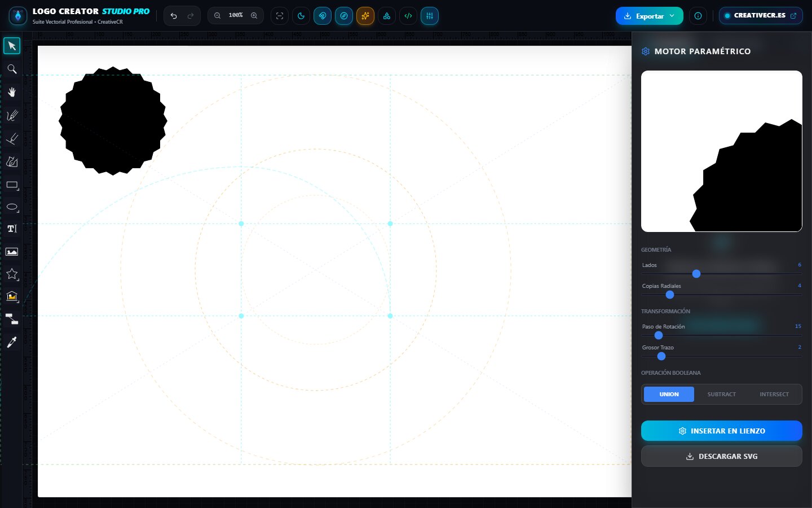Toggle magnet snapping
812x508 pixels.
323,16
